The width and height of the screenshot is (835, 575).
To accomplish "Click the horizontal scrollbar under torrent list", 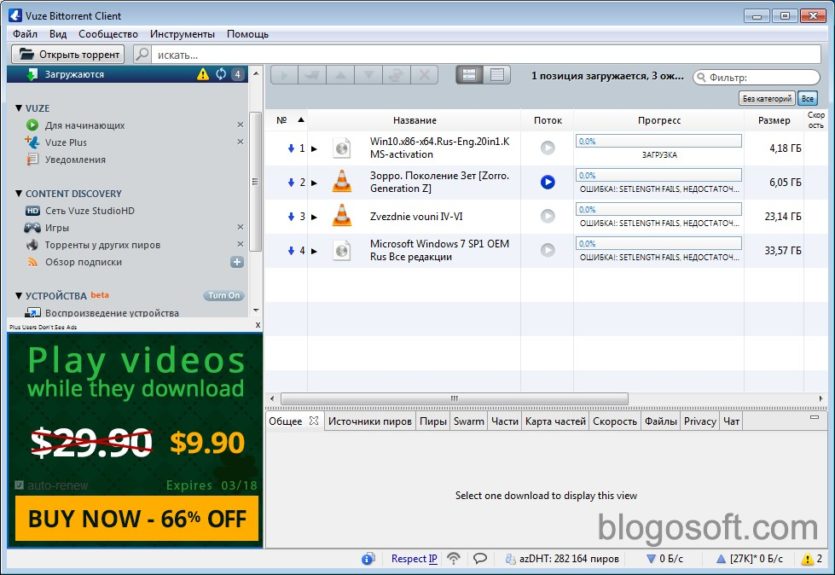I will 454,398.
